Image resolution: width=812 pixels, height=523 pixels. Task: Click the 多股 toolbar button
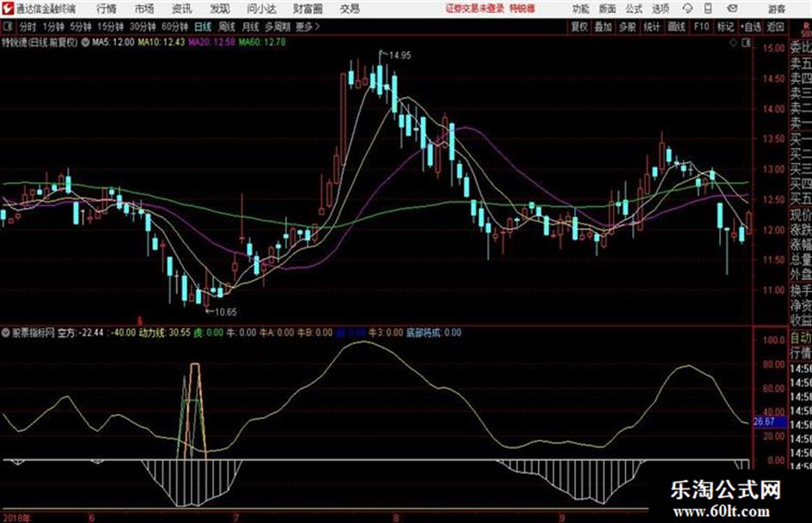(627, 27)
